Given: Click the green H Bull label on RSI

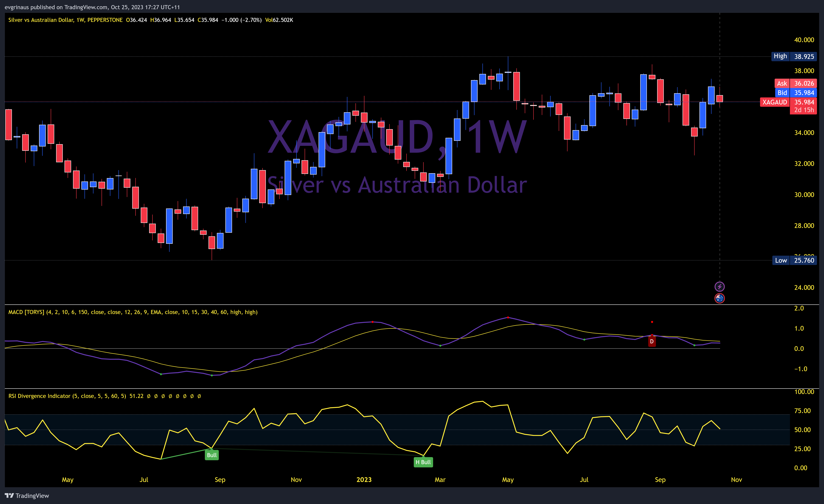Looking at the screenshot, I should [x=423, y=462].
